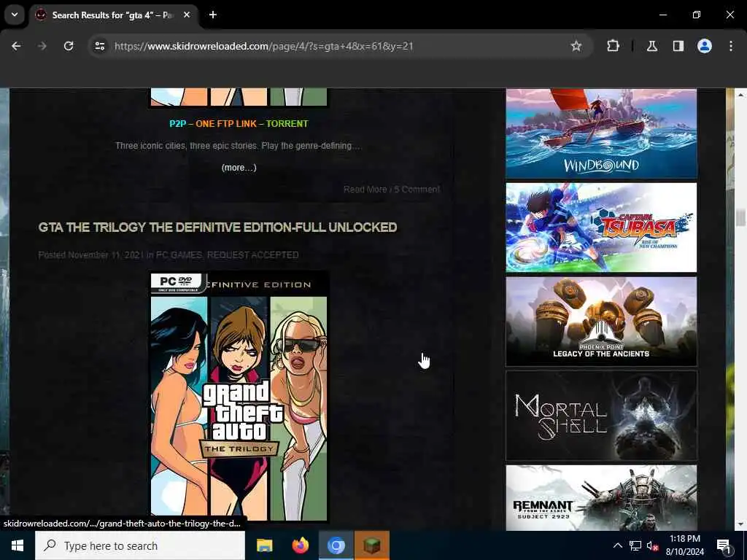Image resolution: width=747 pixels, height=560 pixels.
Task: Toggle the browser side panel
Action: click(x=678, y=46)
